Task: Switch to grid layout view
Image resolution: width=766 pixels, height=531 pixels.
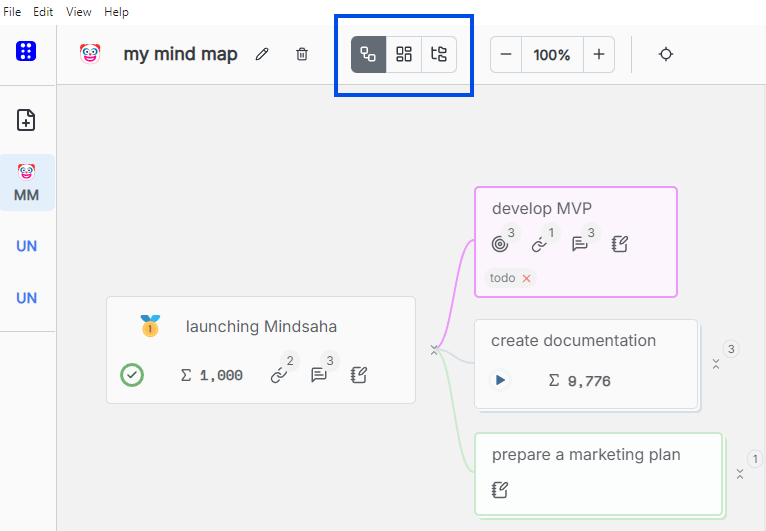Action: (x=404, y=54)
